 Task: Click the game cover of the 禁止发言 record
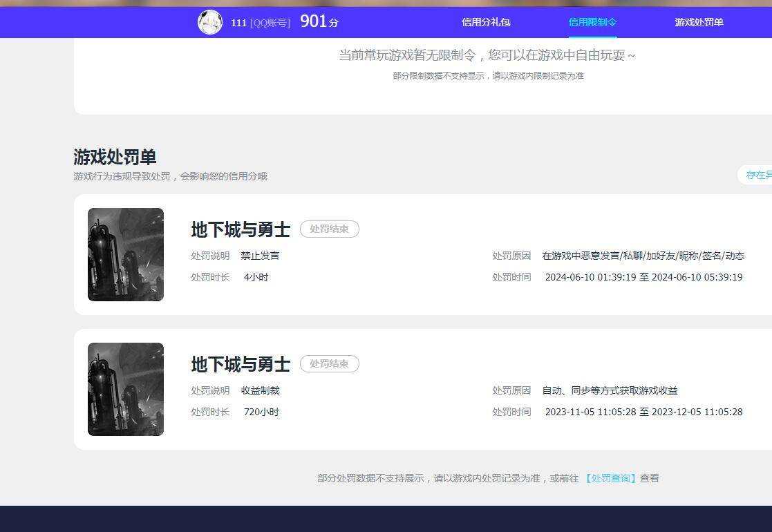126,254
